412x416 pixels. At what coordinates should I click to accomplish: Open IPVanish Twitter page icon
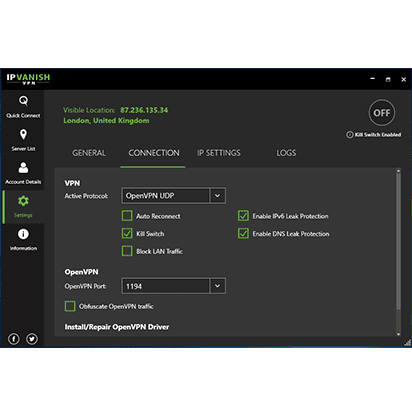point(32,339)
